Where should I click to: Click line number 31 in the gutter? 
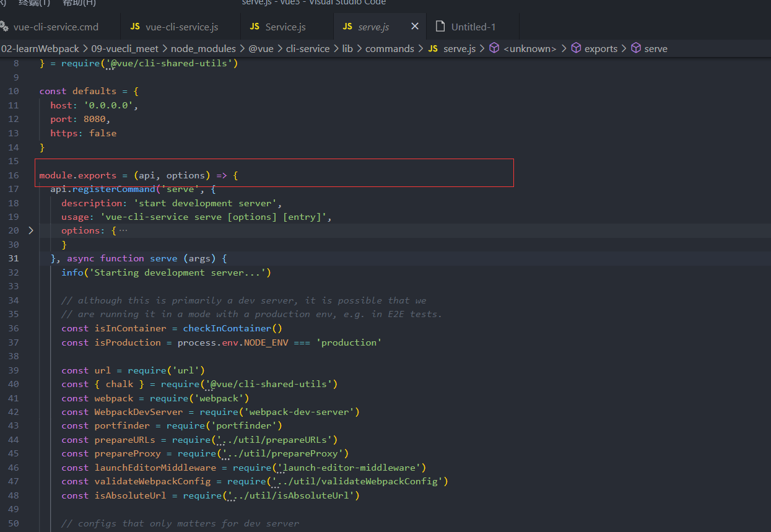pos(14,258)
